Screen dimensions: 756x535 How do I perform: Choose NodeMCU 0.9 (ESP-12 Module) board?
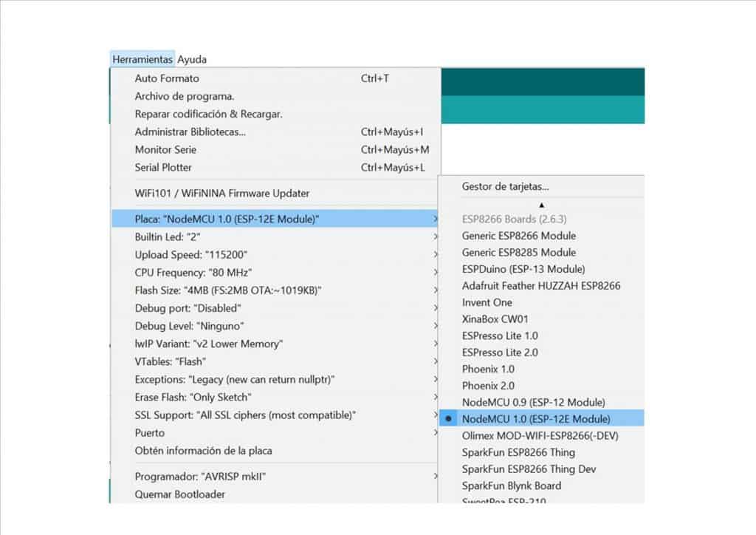533,402
